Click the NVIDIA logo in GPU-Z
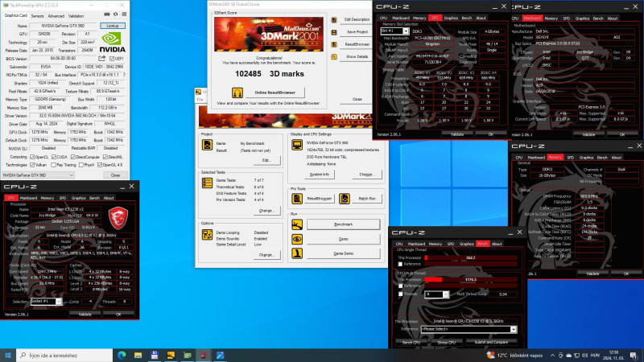The width and height of the screenshot is (644, 362). tap(112, 43)
